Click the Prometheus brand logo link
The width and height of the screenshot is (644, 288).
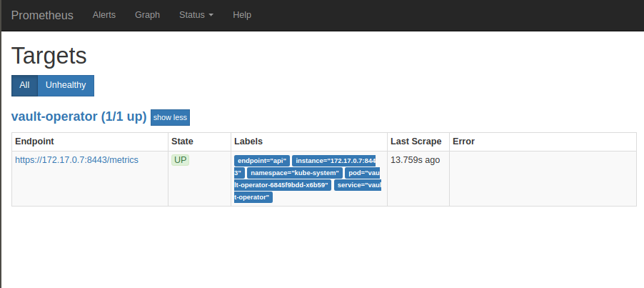[x=42, y=15]
